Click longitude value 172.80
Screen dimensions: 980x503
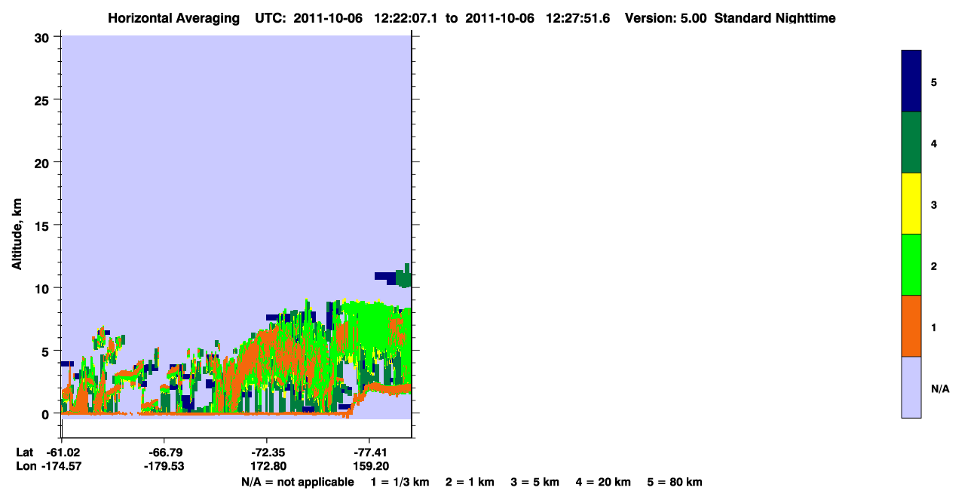268,466
